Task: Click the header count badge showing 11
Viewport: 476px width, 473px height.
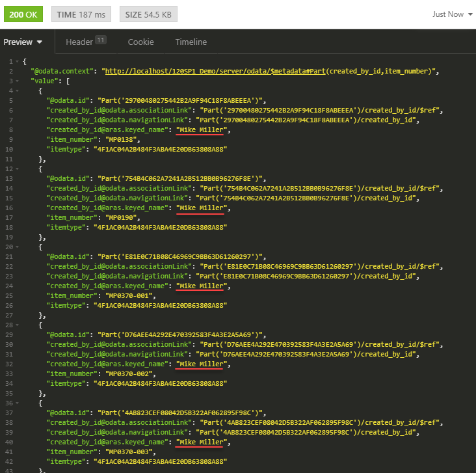Action: click(101, 40)
